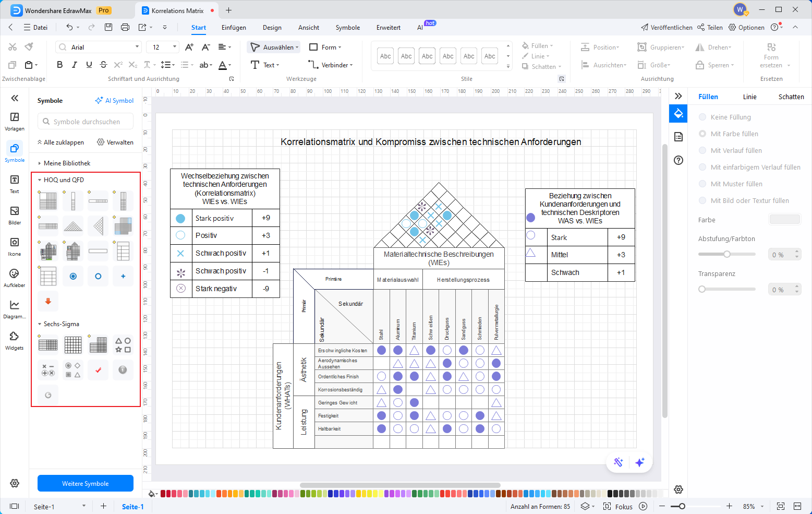Click the AI sparkle button on canvas
812x514 pixels.
tap(640, 462)
